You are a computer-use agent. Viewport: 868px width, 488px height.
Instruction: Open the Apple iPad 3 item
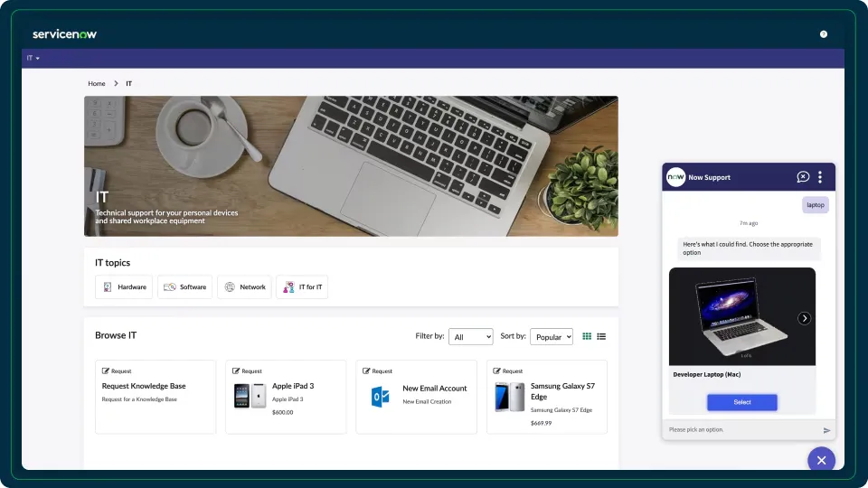pyautogui.click(x=286, y=397)
